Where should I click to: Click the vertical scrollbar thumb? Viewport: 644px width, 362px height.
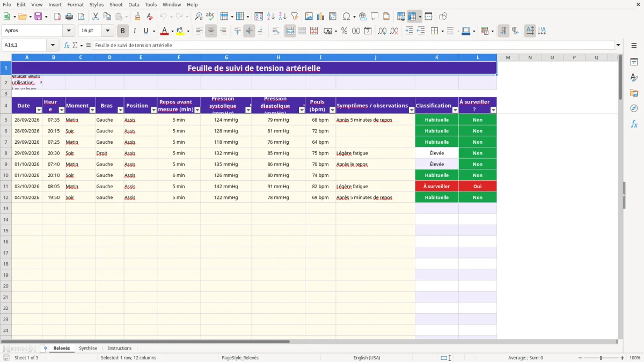[x=620, y=77]
